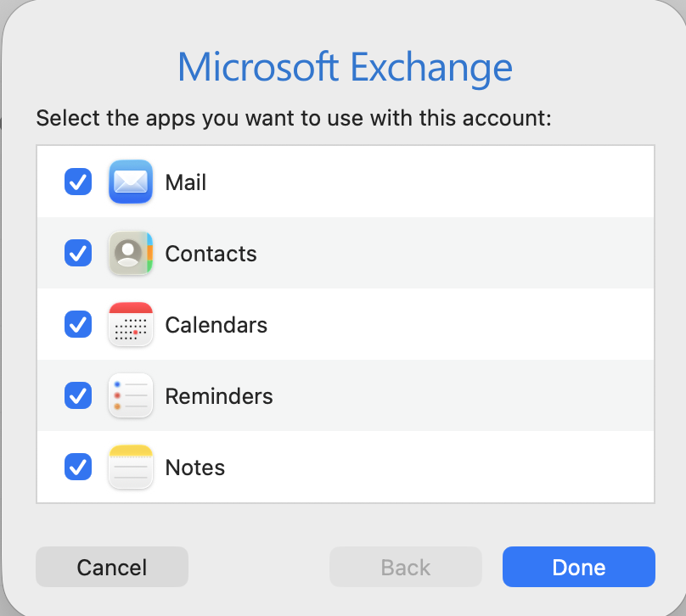Click the Notes label text
The width and height of the screenshot is (686, 616).
[x=195, y=468]
